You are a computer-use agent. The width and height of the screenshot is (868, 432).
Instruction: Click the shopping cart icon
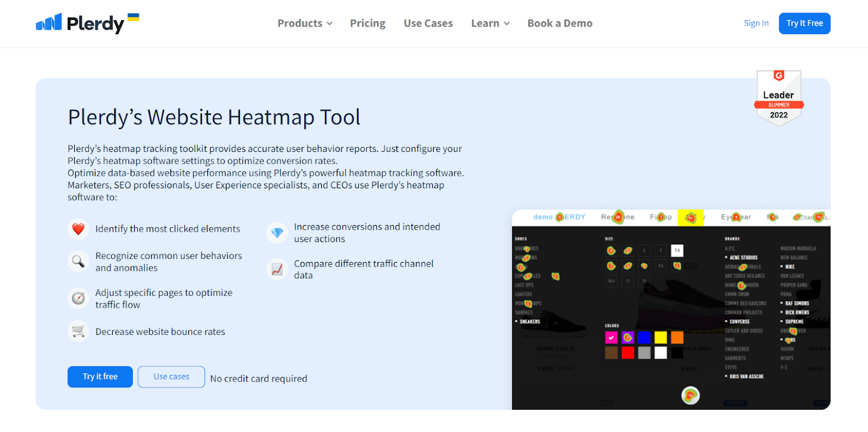pyautogui.click(x=78, y=331)
